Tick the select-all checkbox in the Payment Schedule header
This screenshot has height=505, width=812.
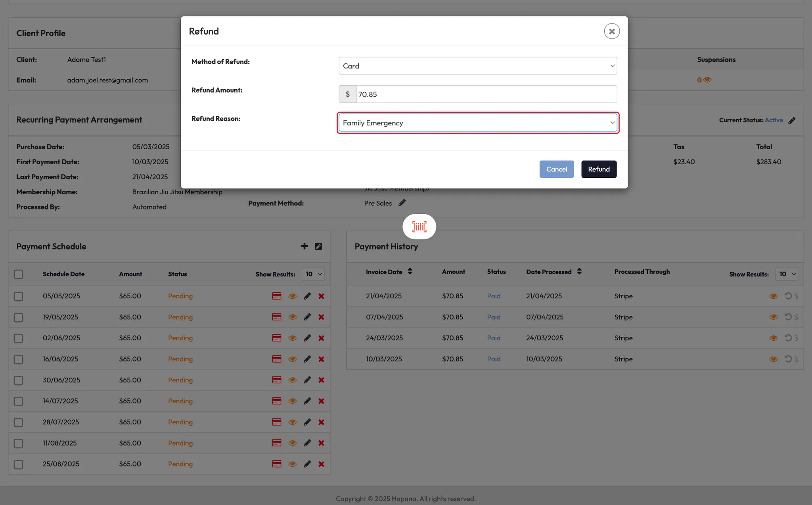point(18,275)
